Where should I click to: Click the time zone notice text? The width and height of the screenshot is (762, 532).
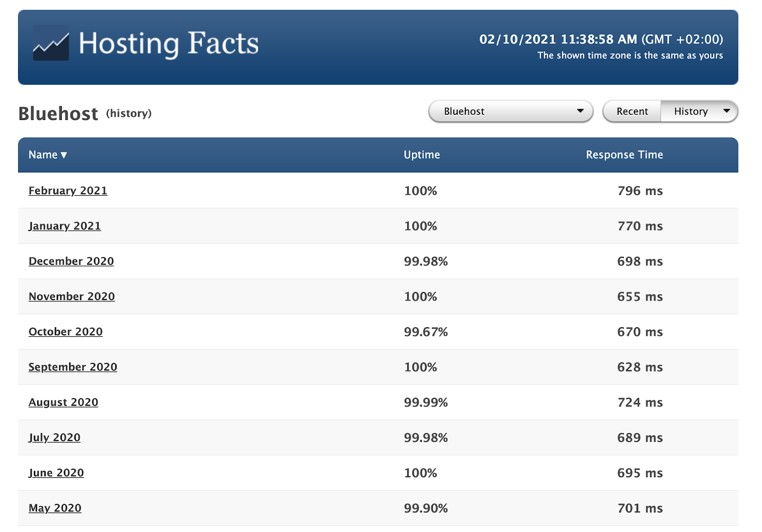pos(630,55)
